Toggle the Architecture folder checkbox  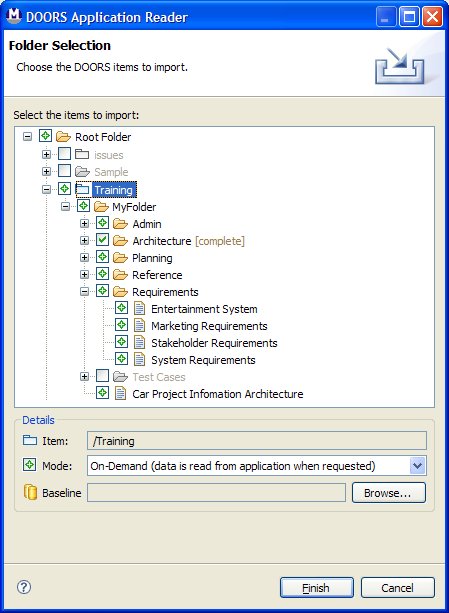pos(102,240)
